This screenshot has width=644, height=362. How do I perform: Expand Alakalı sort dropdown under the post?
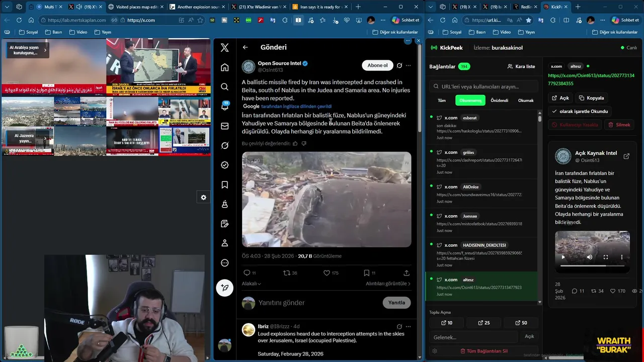pos(251,284)
